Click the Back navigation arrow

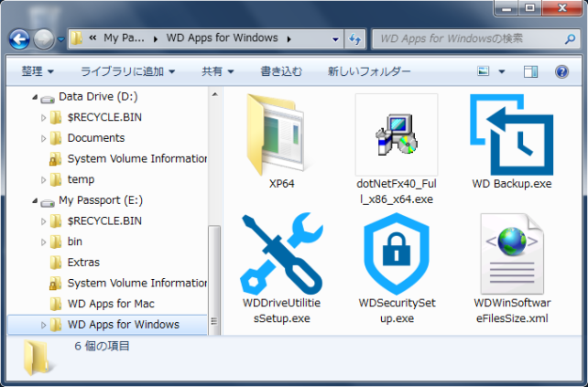19,39
